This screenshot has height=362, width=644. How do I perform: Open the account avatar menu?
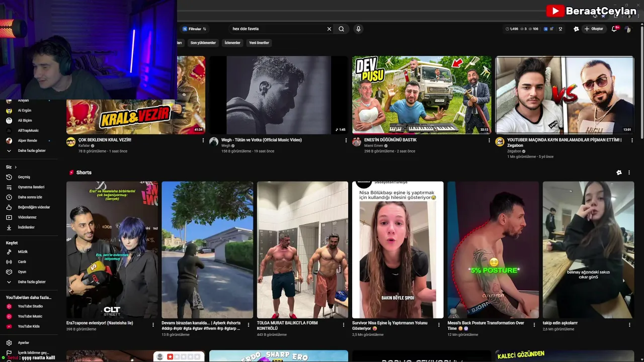coord(627,29)
